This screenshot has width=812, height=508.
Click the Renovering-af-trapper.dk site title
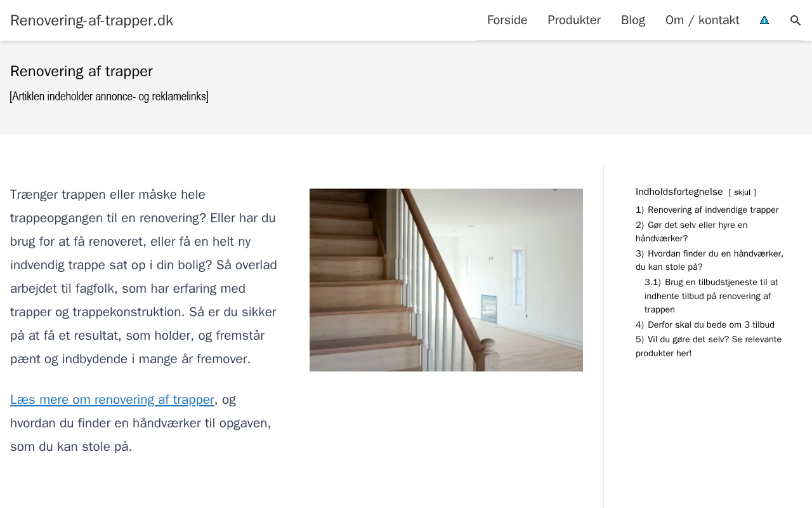point(91,20)
